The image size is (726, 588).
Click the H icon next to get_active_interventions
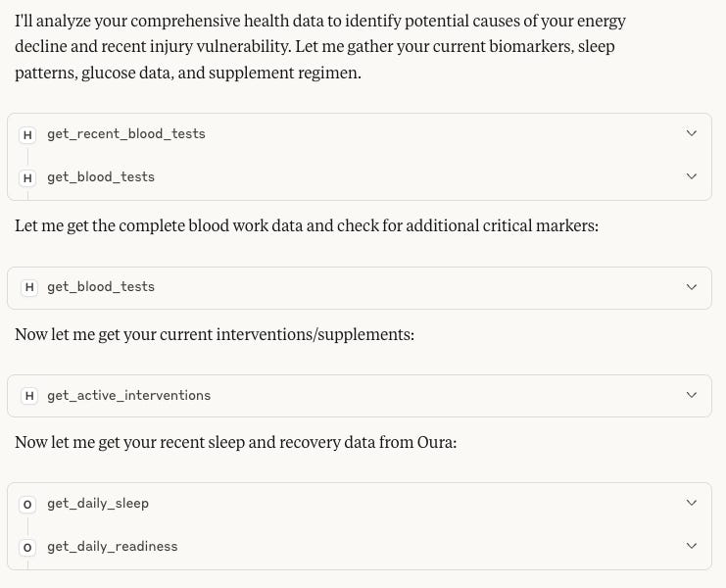pos(29,396)
